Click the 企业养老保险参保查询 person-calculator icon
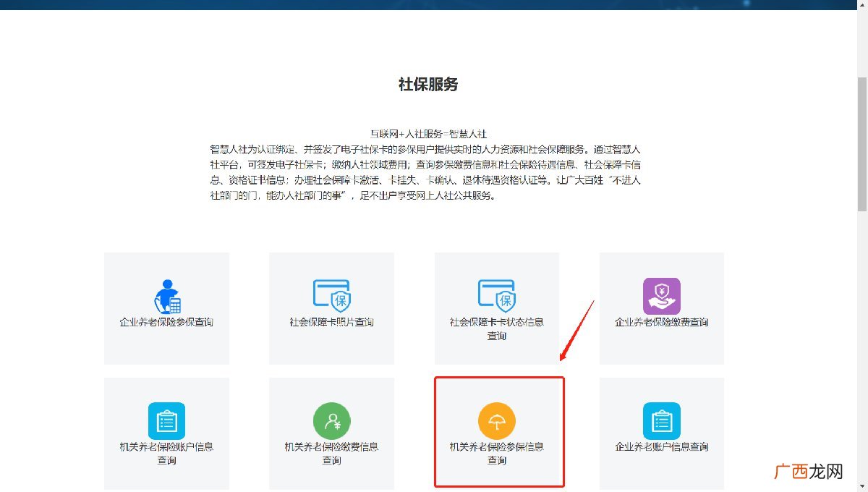This screenshot has height=492, width=868. (x=167, y=295)
